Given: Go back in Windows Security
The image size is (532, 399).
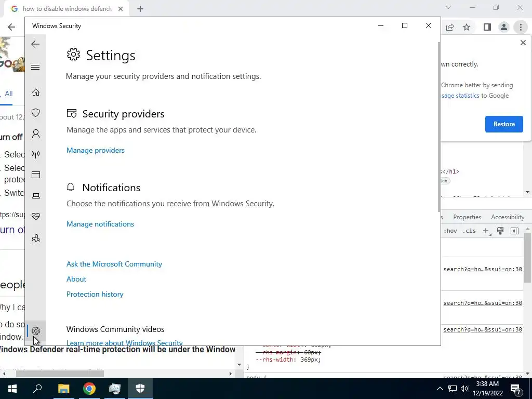Looking at the screenshot, I should 35,44.
